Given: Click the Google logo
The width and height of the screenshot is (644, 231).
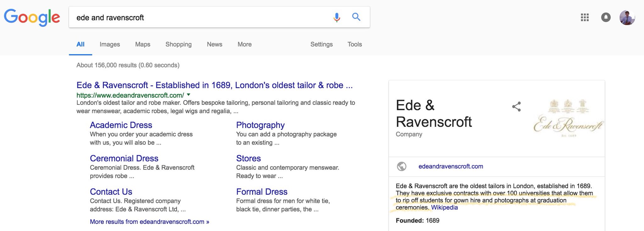Looking at the screenshot, I should pos(32,17).
